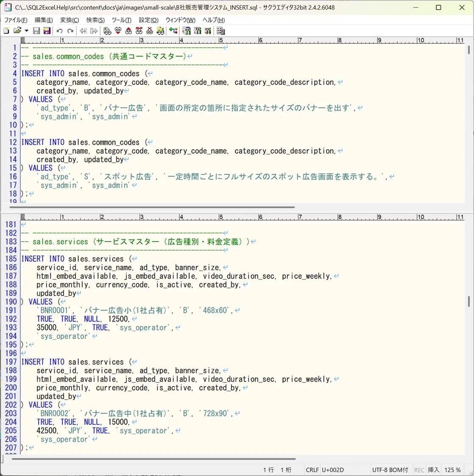The width and height of the screenshot is (474, 476).
Task: Click the 12500 value on line 192
Action: tap(118, 319)
